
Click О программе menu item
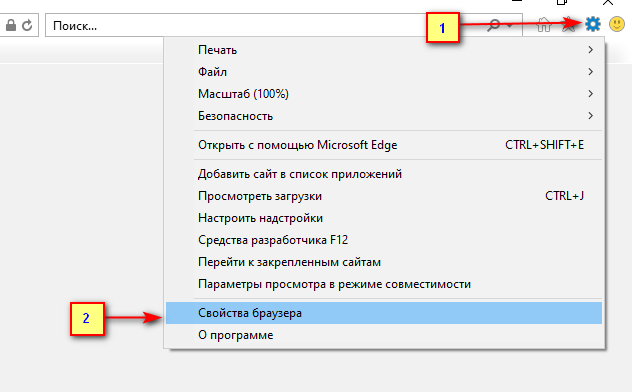[x=383, y=335]
